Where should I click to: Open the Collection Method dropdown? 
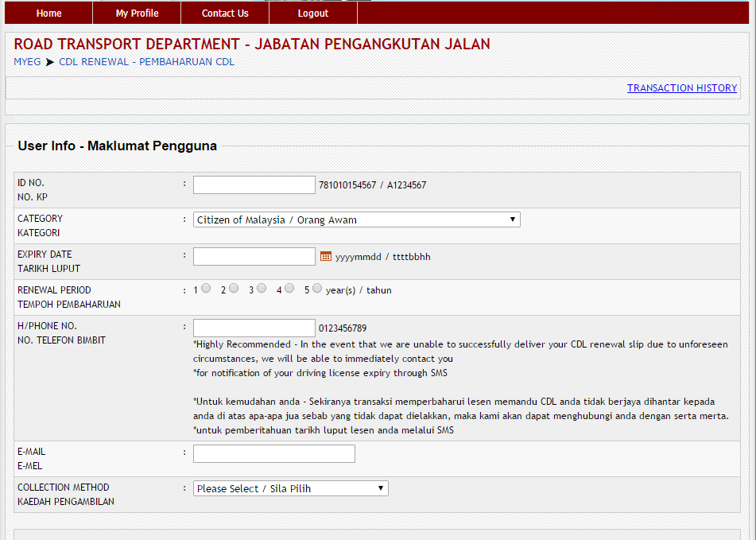coord(290,488)
